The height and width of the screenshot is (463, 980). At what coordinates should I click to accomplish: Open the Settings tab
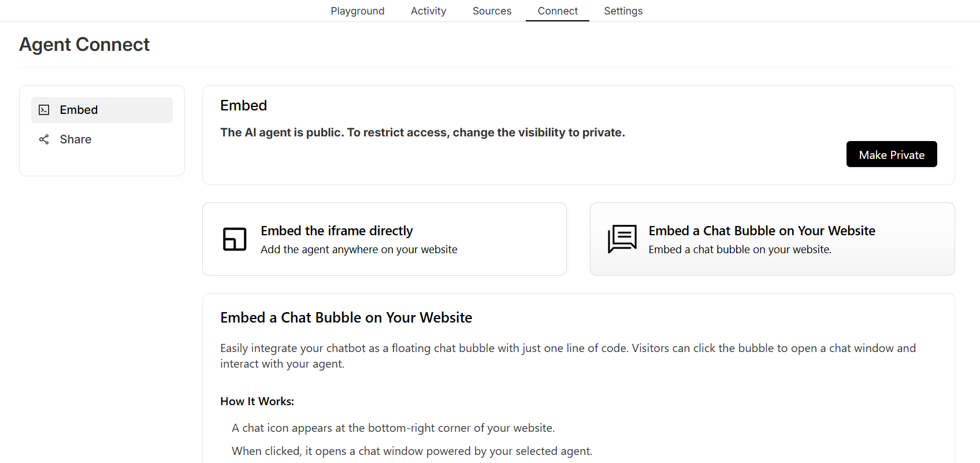pos(623,11)
